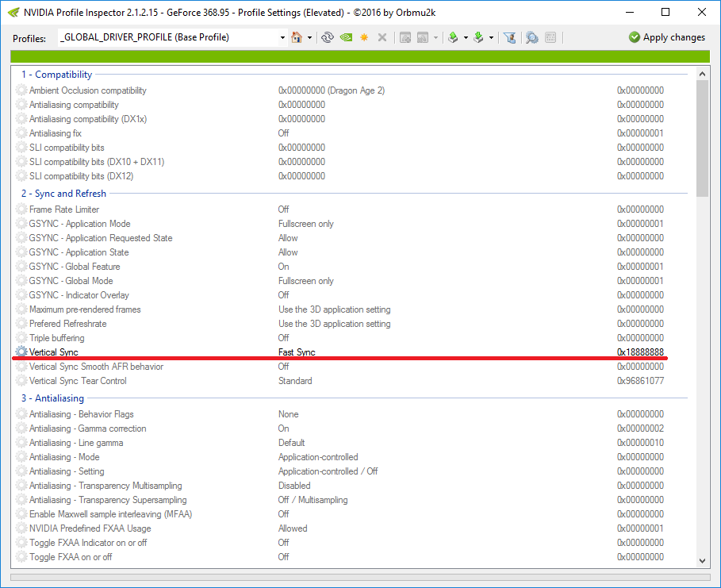Click the gear icon beside Vertical Sync

(x=21, y=352)
